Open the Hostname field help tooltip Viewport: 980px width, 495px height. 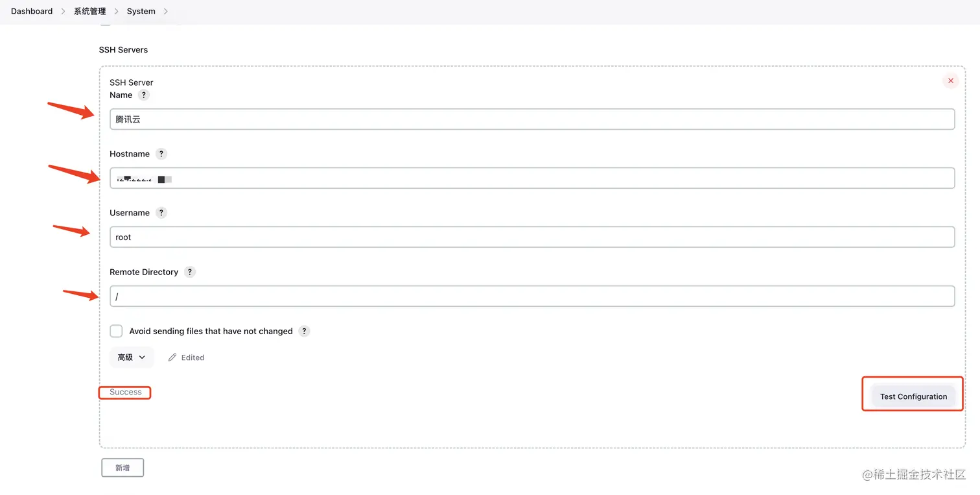[x=161, y=154]
